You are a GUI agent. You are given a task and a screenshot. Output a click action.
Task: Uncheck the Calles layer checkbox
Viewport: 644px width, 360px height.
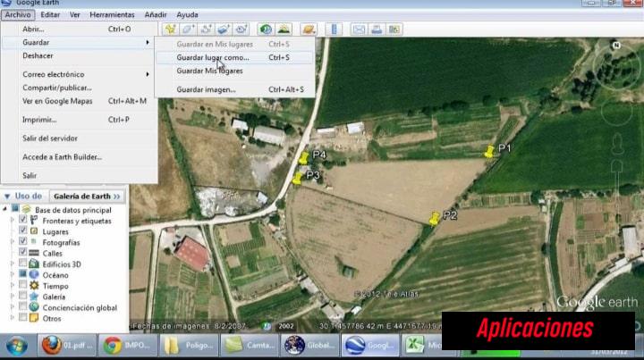[x=23, y=252]
